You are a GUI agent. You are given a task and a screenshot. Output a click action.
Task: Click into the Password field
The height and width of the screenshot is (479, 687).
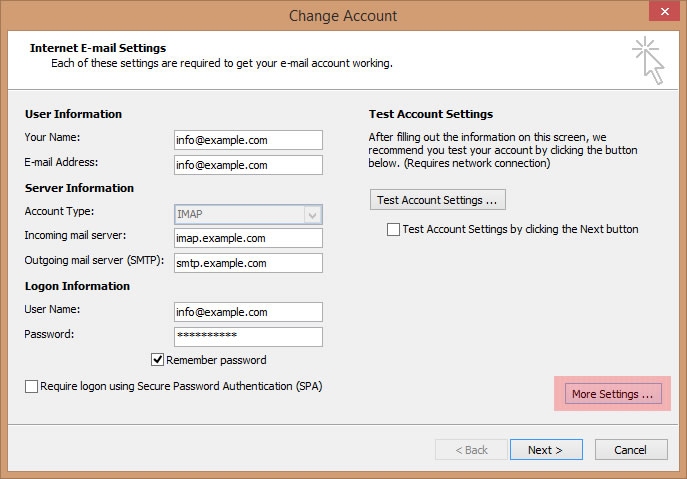(x=248, y=336)
